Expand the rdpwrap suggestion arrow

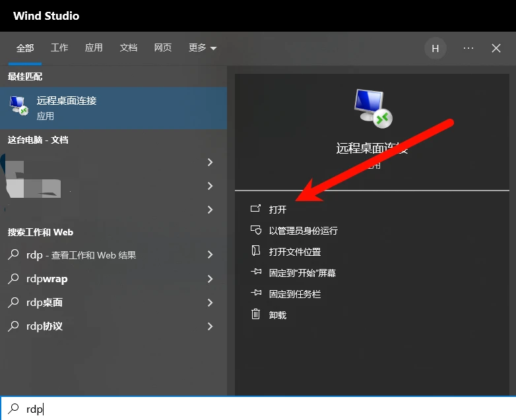click(210, 279)
